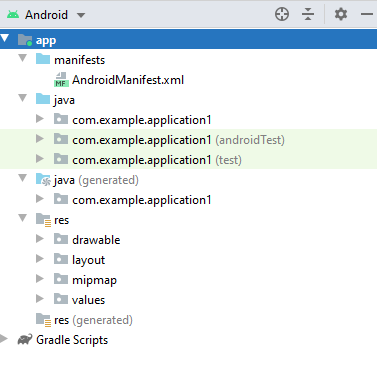This screenshot has width=377, height=368.
Task: Expand the mipmap folder
Action: (x=40, y=278)
